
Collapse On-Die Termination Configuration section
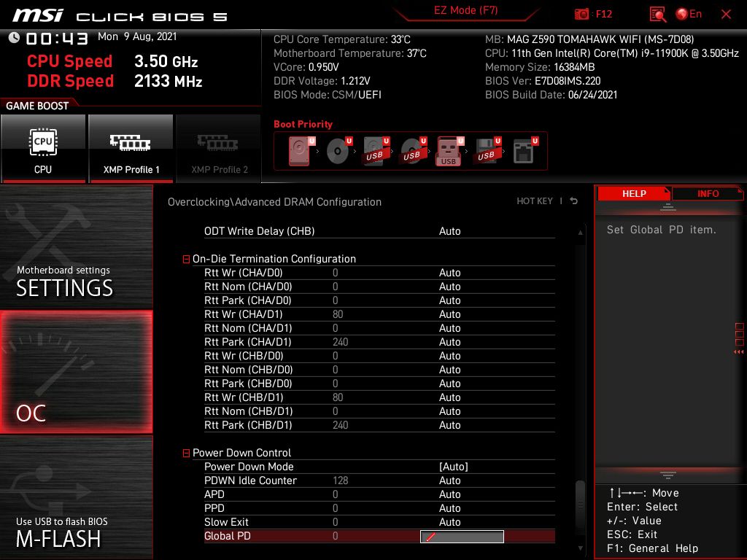186,259
